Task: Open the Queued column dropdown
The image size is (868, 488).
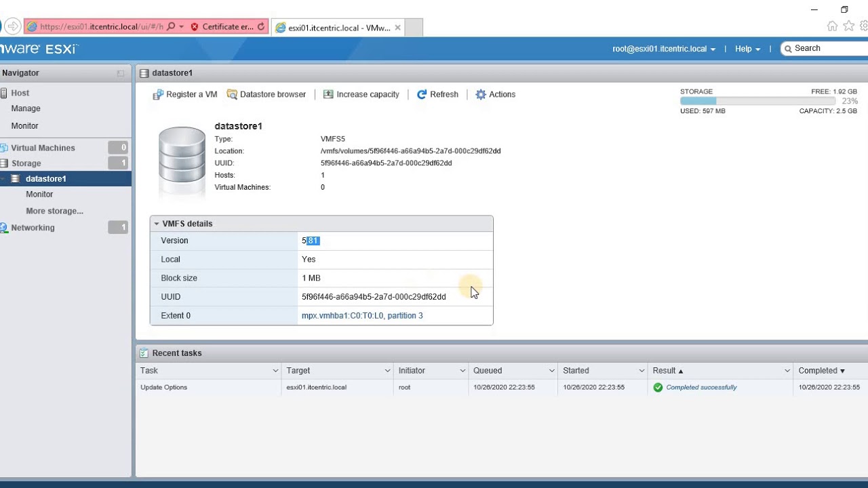Action: tap(552, 371)
